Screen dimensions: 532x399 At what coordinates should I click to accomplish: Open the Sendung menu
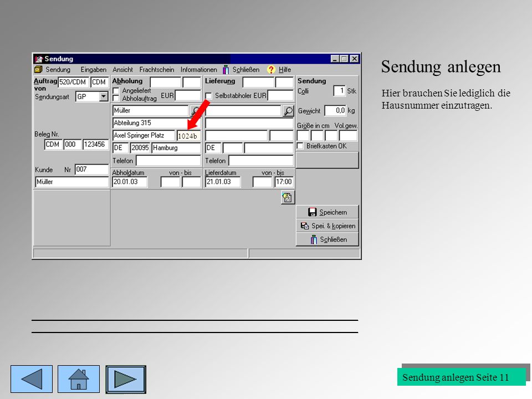(58, 70)
